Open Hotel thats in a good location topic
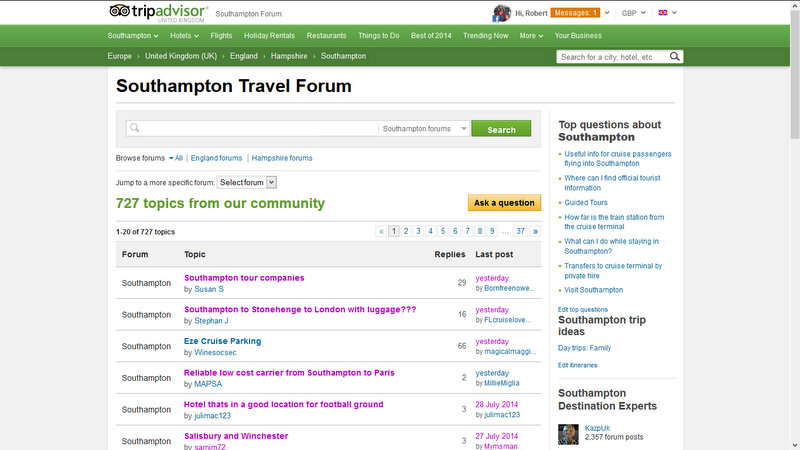This screenshot has width=800, height=450. click(284, 405)
